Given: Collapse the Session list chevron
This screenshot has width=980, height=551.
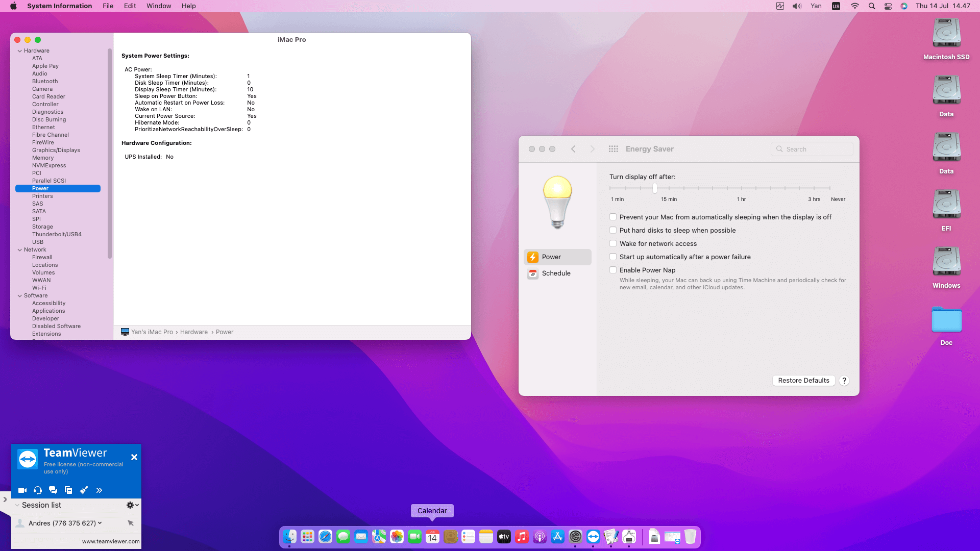Looking at the screenshot, I should (17, 505).
